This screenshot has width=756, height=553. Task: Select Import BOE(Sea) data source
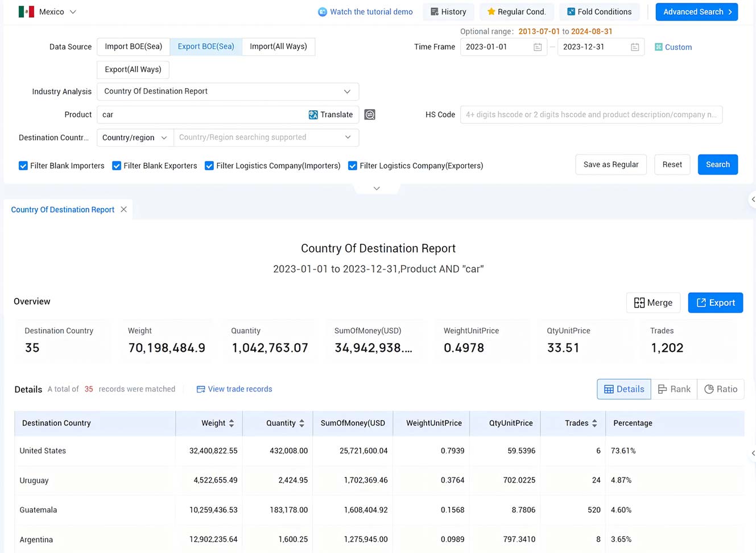(134, 47)
